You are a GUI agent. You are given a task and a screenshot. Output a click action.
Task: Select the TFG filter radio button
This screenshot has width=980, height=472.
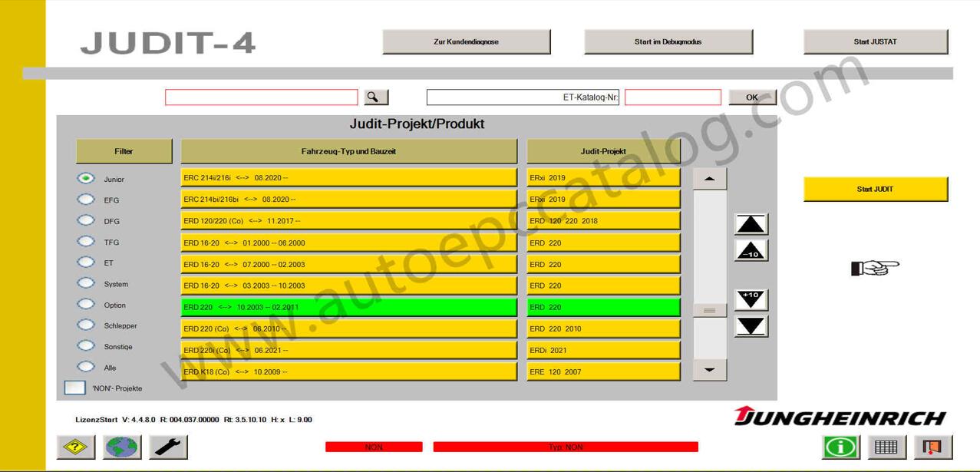86,242
